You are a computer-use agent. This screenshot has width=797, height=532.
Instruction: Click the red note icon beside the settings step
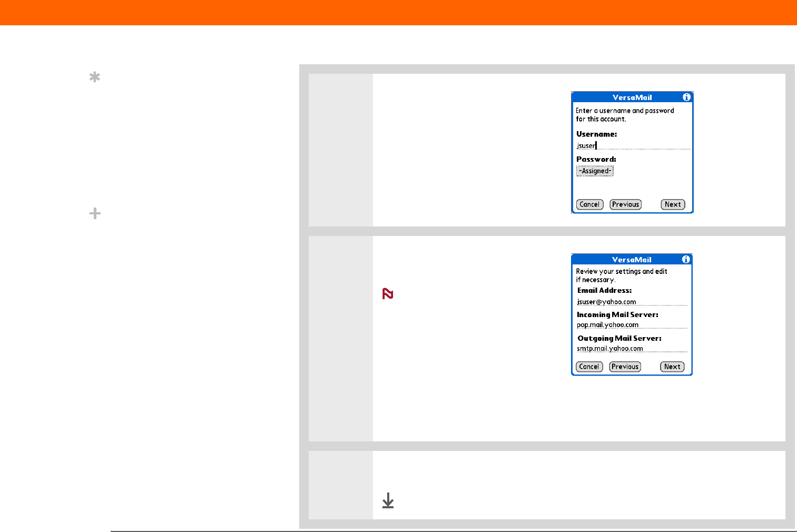click(388, 294)
